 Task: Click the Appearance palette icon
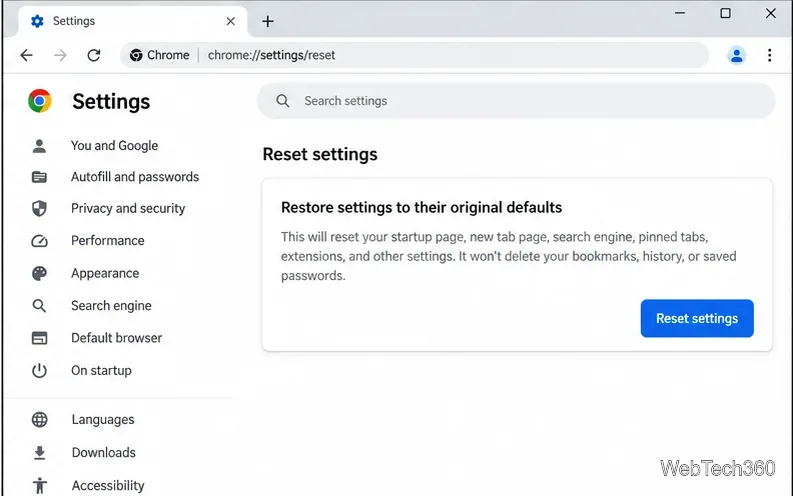tap(39, 274)
